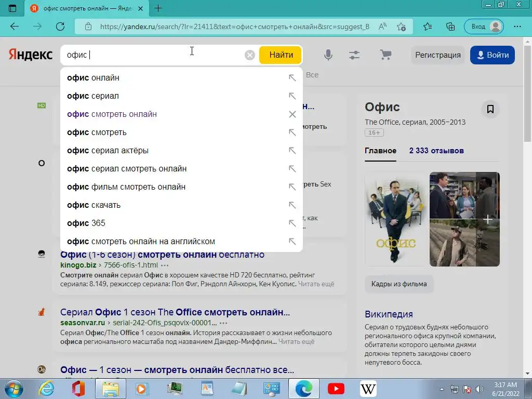Clear the Yandex search field

[250, 55]
